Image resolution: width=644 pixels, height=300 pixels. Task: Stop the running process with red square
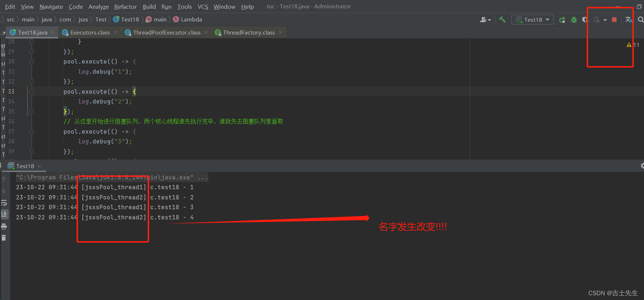tap(614, 20)
